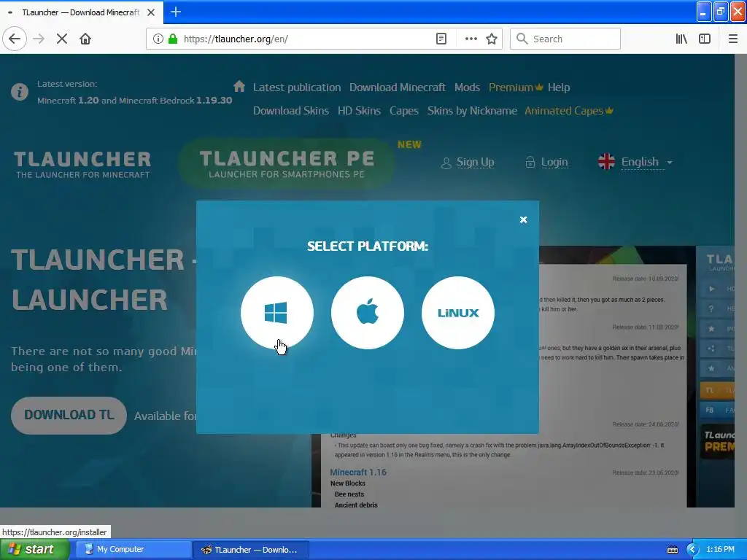
Task: Open Animated Capes link
Action: tap(569, 111)
